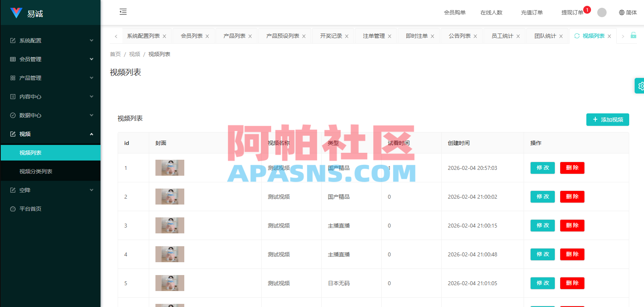The width and height of the screenshot is (644, 307).
Task: Click 删除 for video id 2
Action: [x=572, y=197]
